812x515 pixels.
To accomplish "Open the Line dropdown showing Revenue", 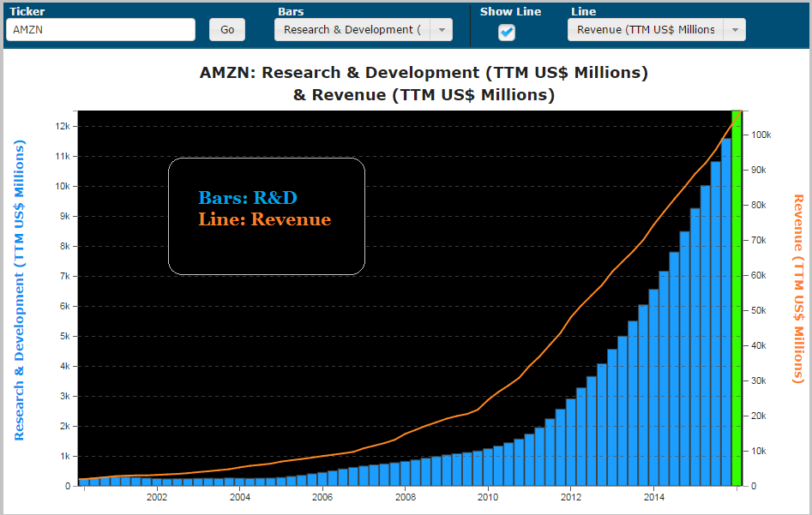I will click(656, 29).
